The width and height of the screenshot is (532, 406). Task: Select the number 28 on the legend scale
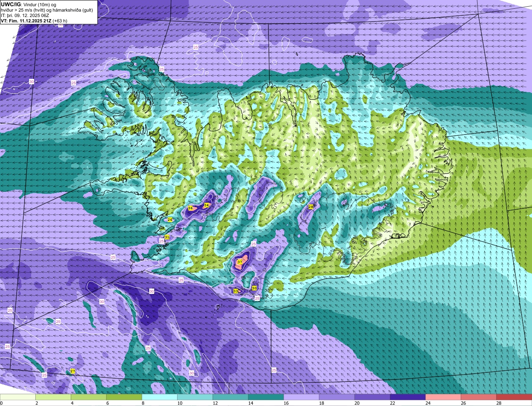(498, 403)
